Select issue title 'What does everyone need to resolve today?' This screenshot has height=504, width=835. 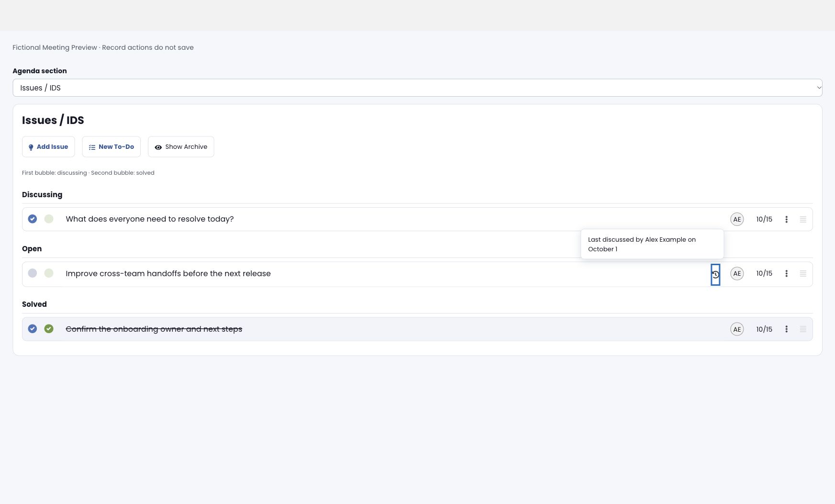(x=150, y=219)
